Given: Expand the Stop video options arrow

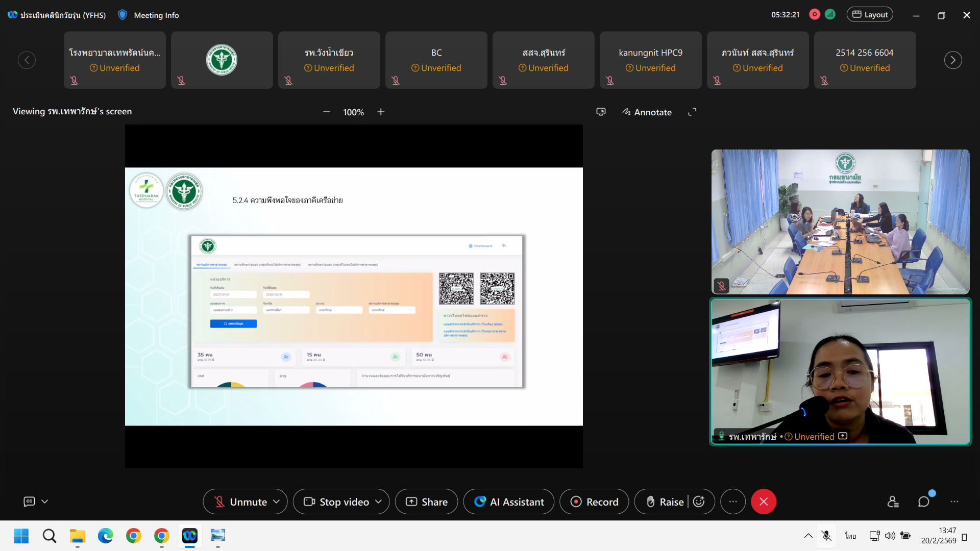Looking at the screenshot, I should tap(379, 502).
